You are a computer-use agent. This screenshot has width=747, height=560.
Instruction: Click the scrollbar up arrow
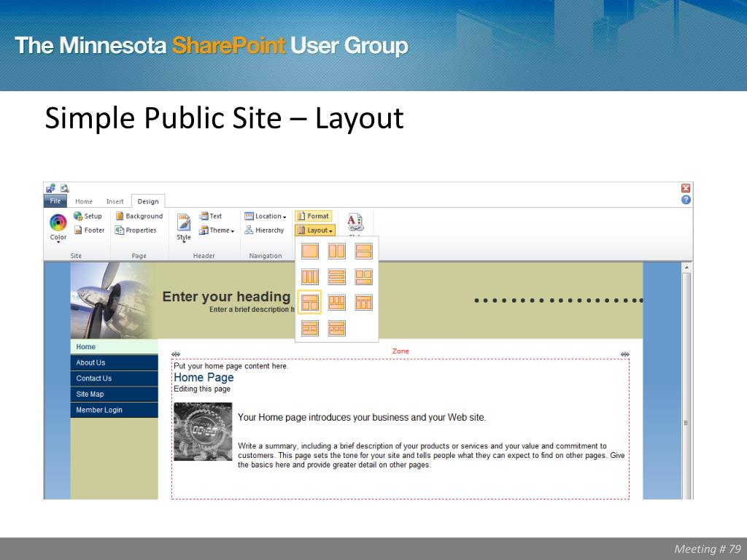[686, 268]
